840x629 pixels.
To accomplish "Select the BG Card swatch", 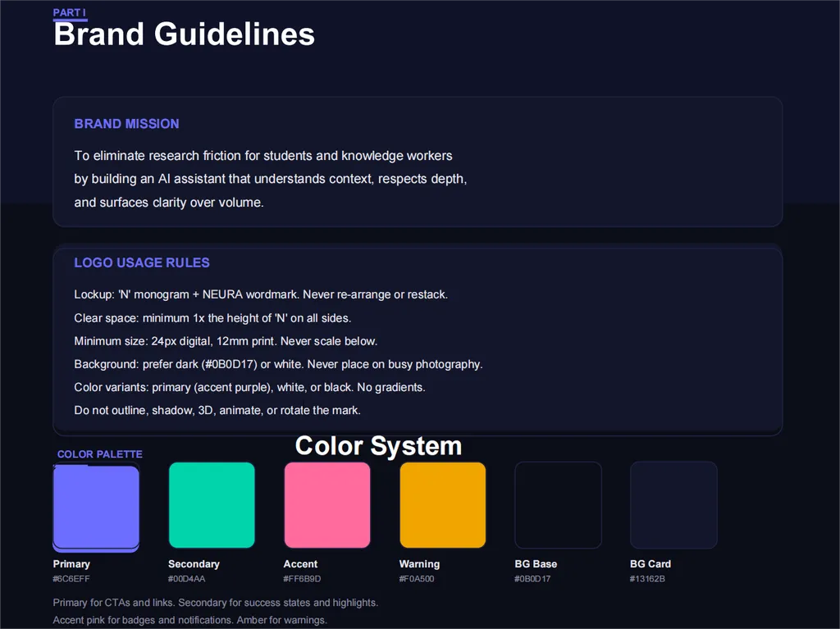I will [673, 505].
